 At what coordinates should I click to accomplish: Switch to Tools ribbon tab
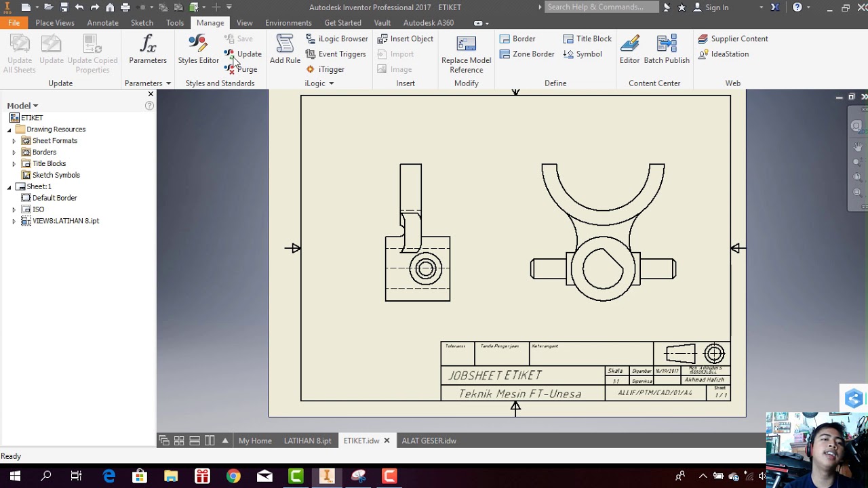175,23
